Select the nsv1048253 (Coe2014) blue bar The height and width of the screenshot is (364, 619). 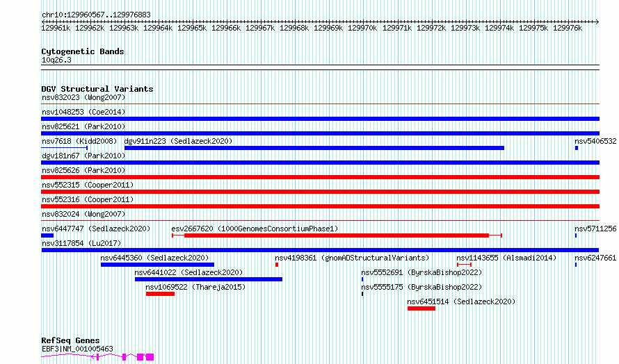tap(320, 119)
